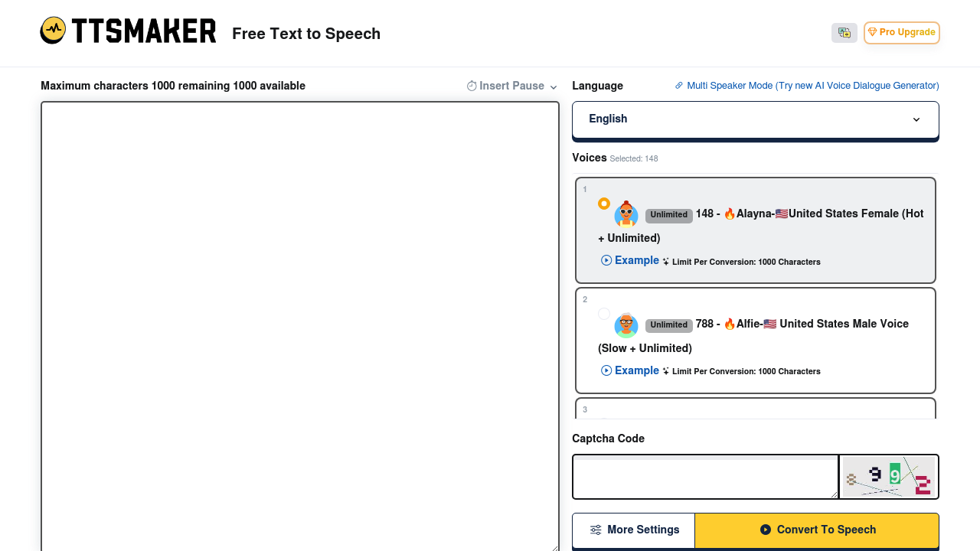The width and height of the screenshot is (980, 551).
Task: Select voice card number 3
Action: click(x=755, y=409)
